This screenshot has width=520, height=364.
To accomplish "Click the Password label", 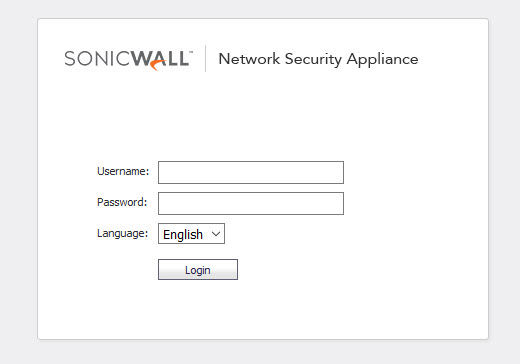I will pos(122,202).
